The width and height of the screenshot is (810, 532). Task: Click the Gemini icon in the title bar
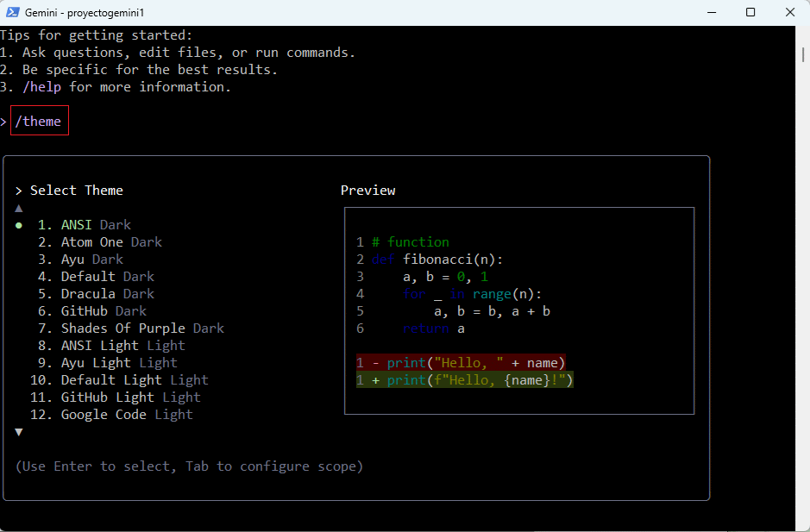click(13, 12)
